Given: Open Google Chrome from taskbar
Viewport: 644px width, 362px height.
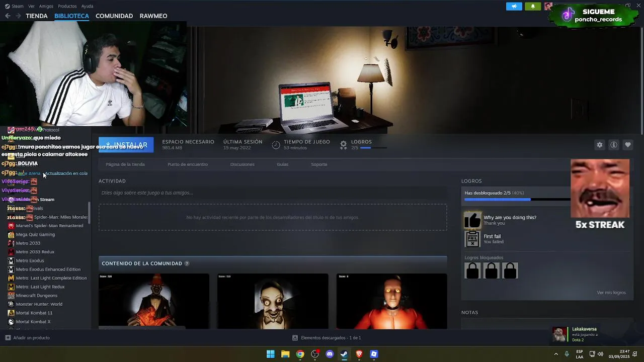Looking at the screenshot, I should (x=300, y=354).
